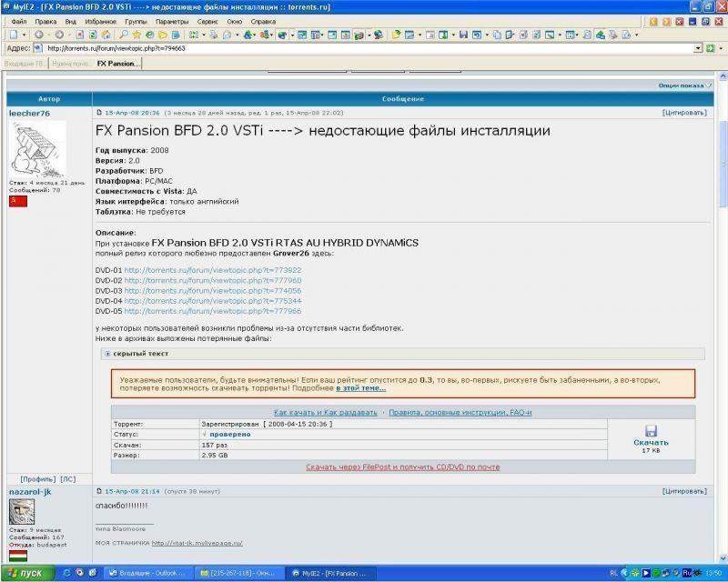This screenshot has width=728, height=582.
Task: Click the Mail envelope icon in toolbar
Action: pyautogui.click(x=227, y=35)
